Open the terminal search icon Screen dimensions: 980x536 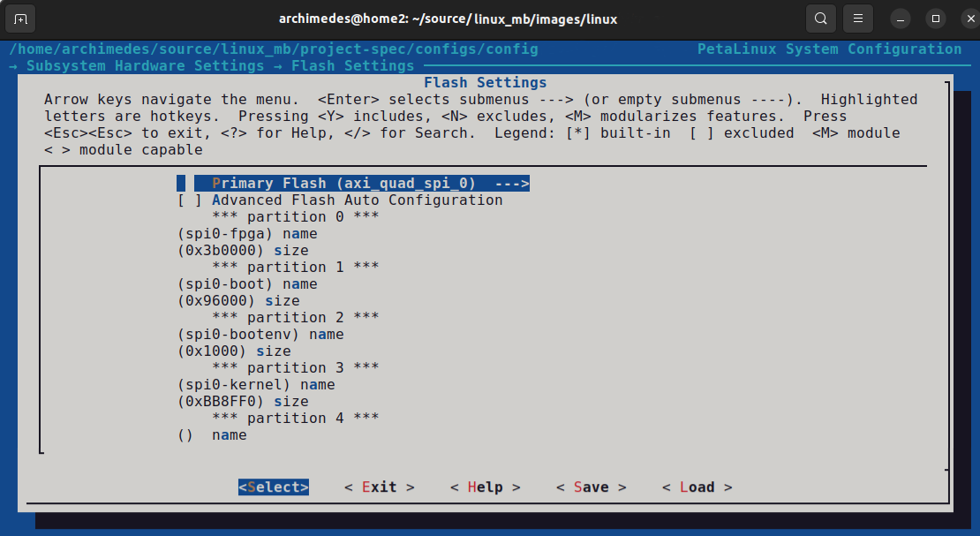(821, 19)
